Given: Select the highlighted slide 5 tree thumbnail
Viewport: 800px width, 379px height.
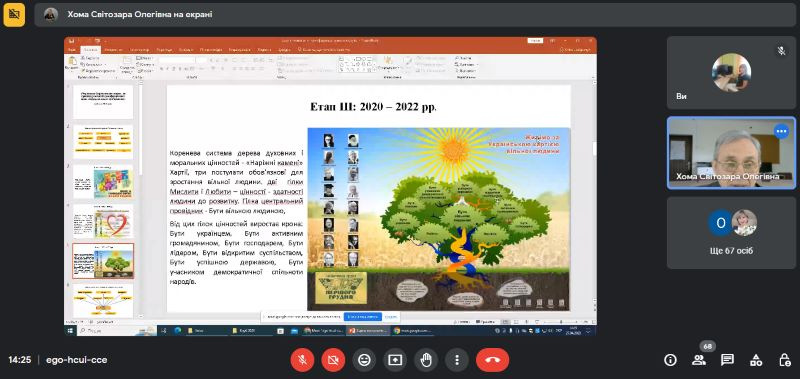Looking at the screenshot, I should pos(103,261).
